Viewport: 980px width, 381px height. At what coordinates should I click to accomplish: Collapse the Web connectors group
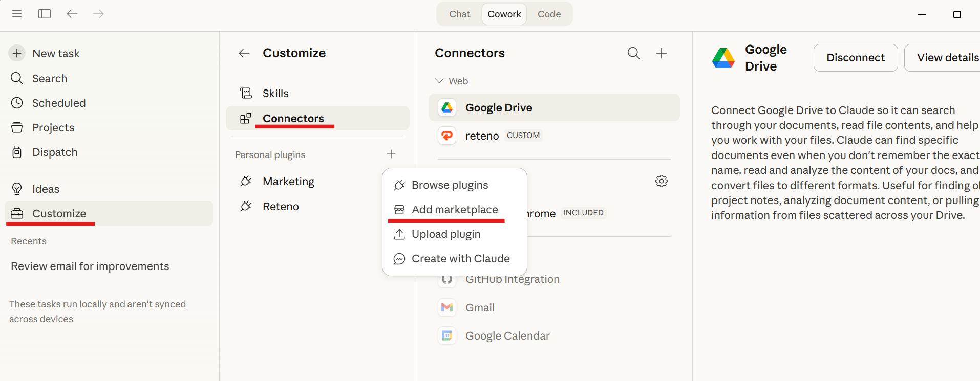pyautogui.click(x=439, y=81)
